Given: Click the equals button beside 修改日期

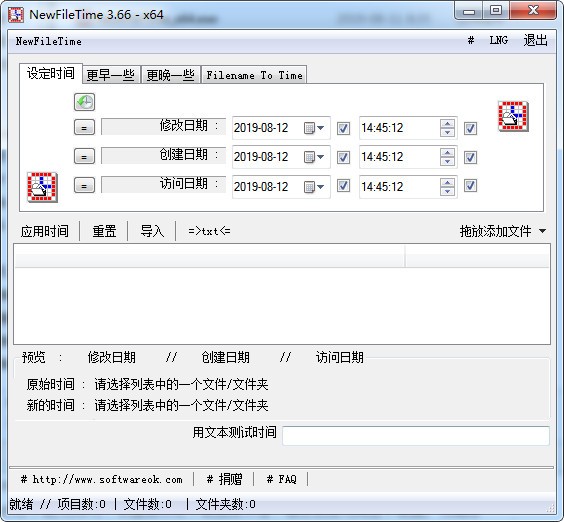Looking at the screenshot, I should tap(84, 127).
